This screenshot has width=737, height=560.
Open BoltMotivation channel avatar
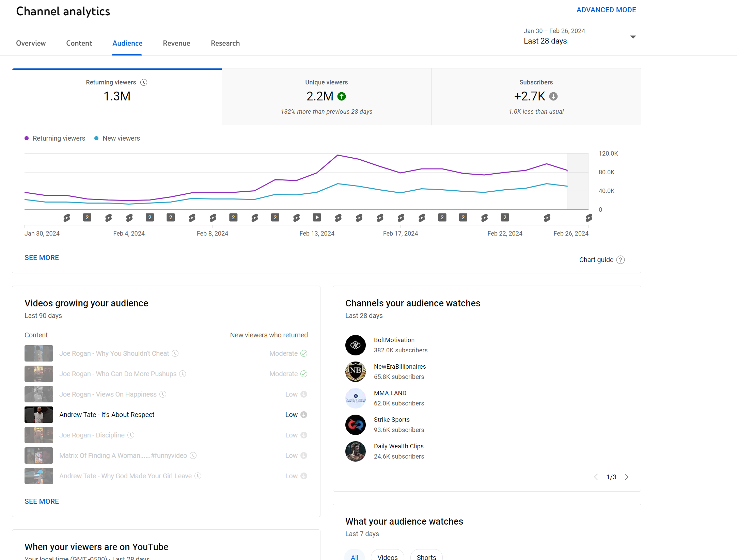[x=356, y=345]
